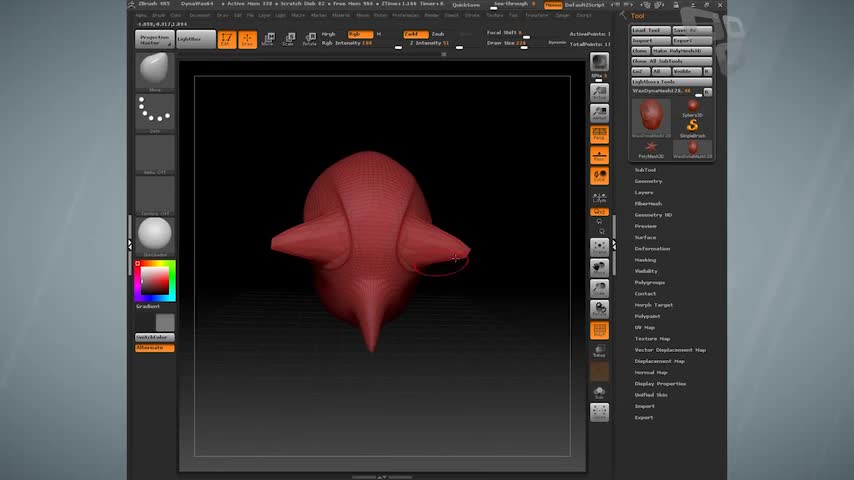854x480 pixels.
Task: Activate the Edit mode icon
Action: 226,40
